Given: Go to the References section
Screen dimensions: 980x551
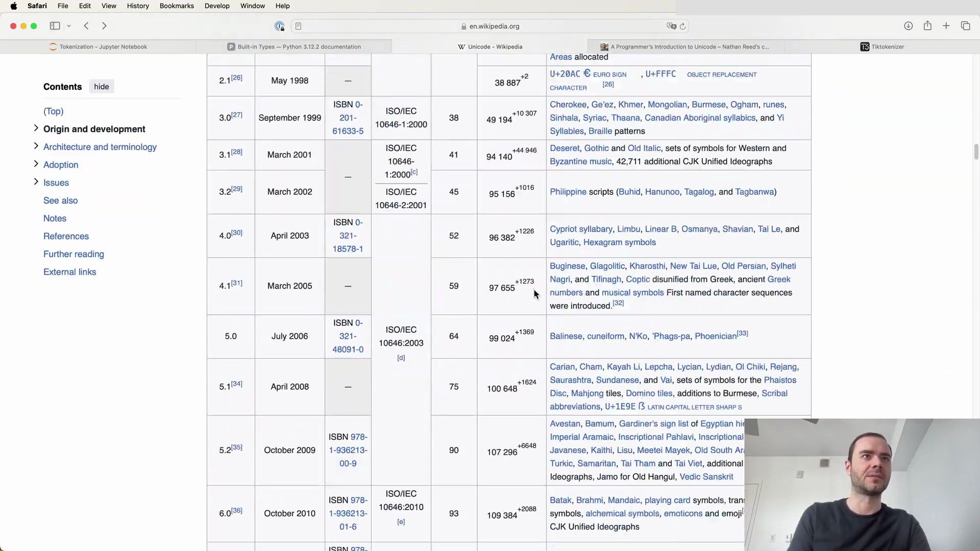Looking at the screenshot, I should point(66,236).
